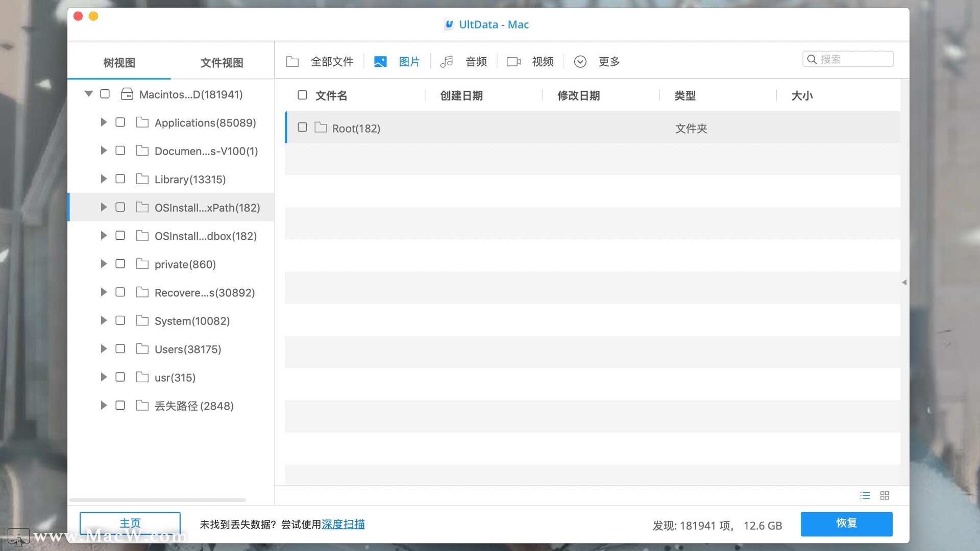Viewport: 980px width, 551px height.
Task: Click the All Files folder icon
Action: (292, 62)
